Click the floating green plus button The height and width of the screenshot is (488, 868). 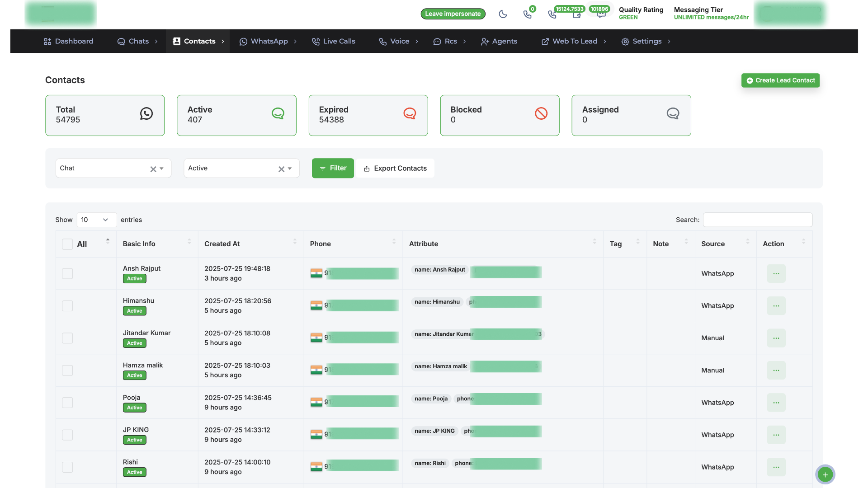click(825, 474)
